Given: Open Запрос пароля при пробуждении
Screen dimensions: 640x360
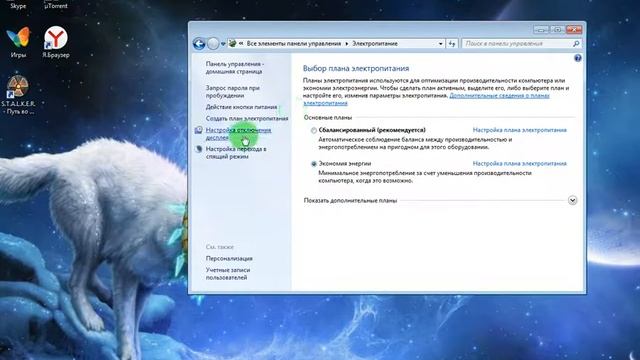Looking at the screenshot, I should point(233,91).
